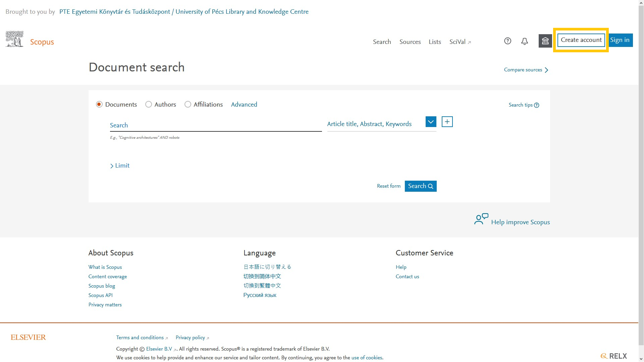Open Privacy matters link

point(105,305)
